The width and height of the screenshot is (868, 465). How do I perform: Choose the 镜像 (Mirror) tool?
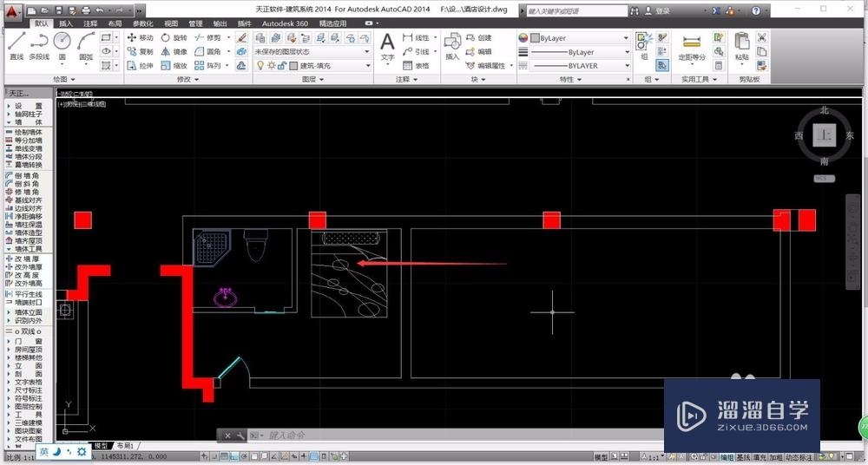[x=173, y=52]
